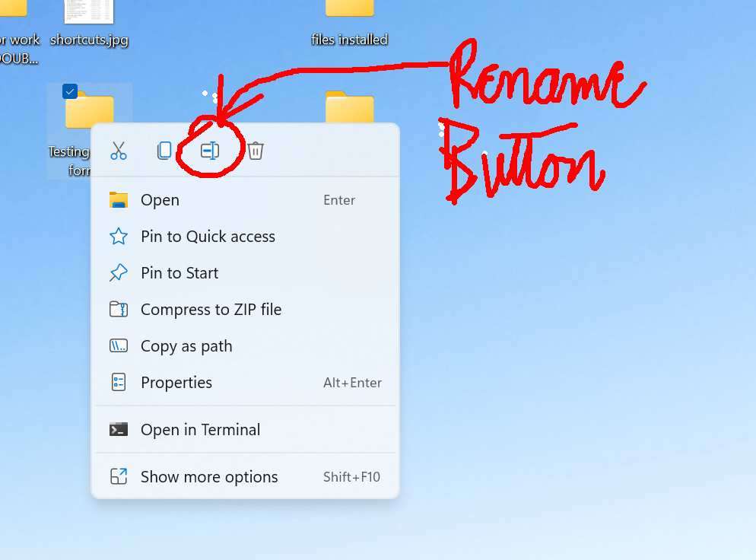This screenshot has width=756, height=560.
Task: Click the zip folder icon beside Compress
Action: 119,309
